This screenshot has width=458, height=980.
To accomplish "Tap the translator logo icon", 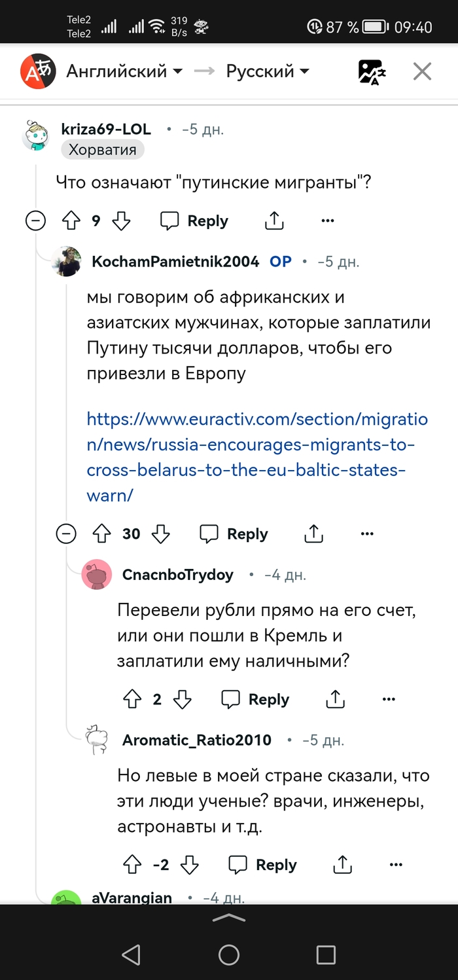I will point(36,71).
